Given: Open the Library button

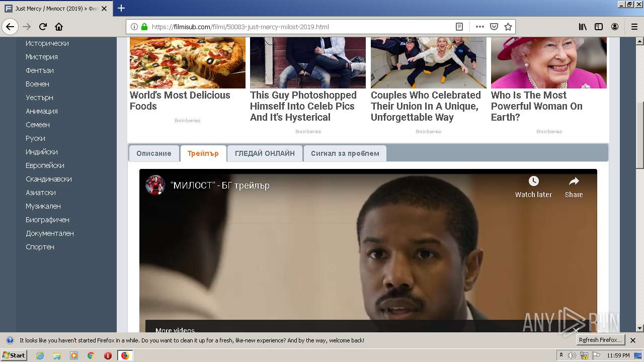Looking at the screenshot, I should coord(583,27).
